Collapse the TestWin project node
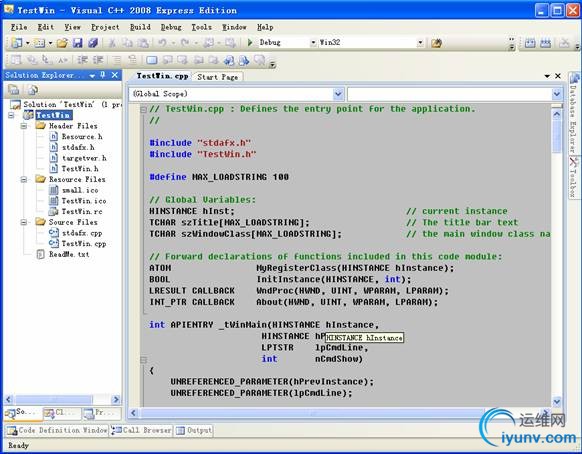Viewport: 582px width, 454px height. tap(12, 115)
